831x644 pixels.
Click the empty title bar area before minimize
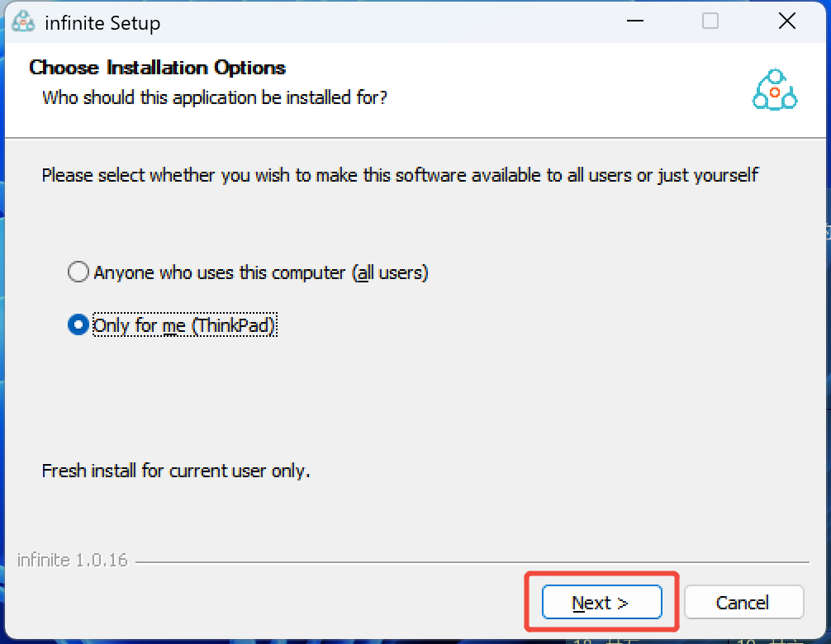click(372, 22)
